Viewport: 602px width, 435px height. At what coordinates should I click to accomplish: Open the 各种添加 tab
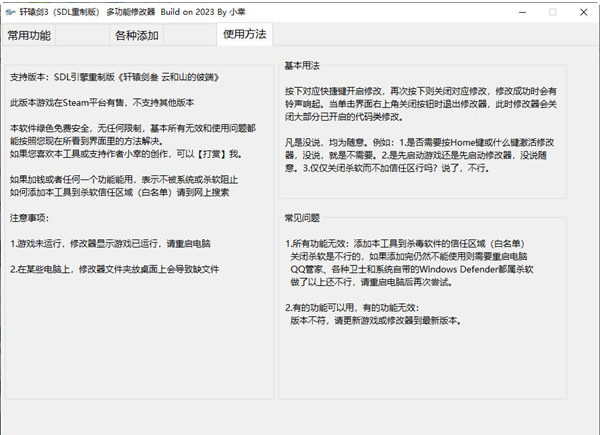coord(137,35)
